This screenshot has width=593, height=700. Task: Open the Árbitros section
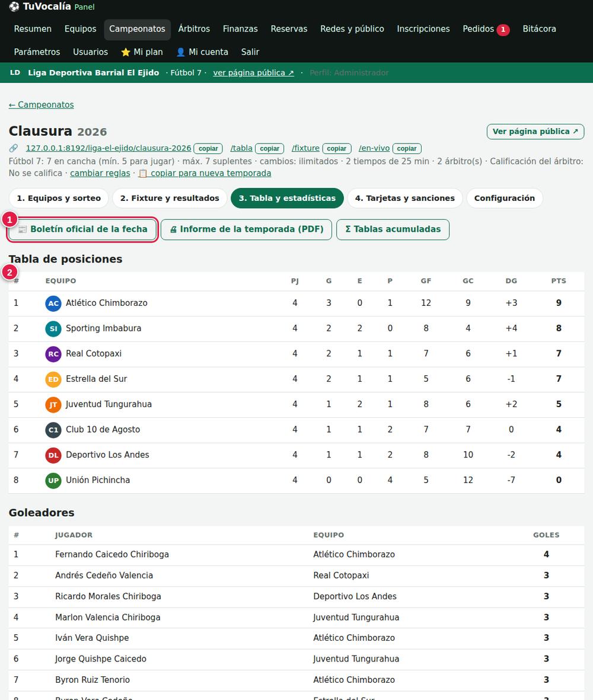[x=194, y=29]
